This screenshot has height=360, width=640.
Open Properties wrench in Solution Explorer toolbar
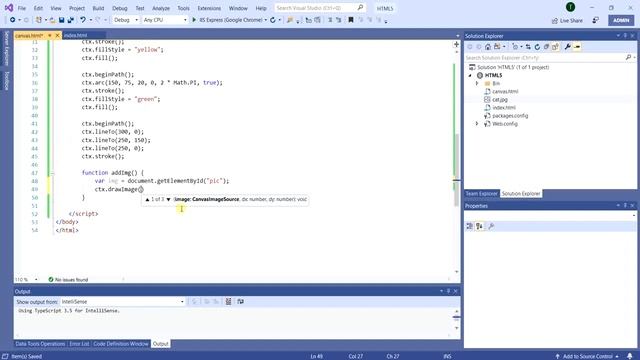click(x=567, y=47)
